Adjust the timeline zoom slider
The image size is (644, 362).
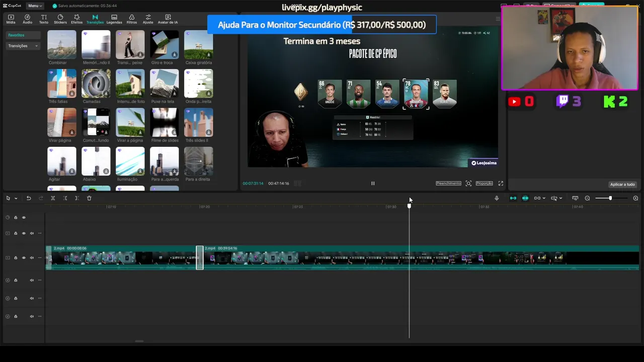pyautogui.click(x=610, y=198)
